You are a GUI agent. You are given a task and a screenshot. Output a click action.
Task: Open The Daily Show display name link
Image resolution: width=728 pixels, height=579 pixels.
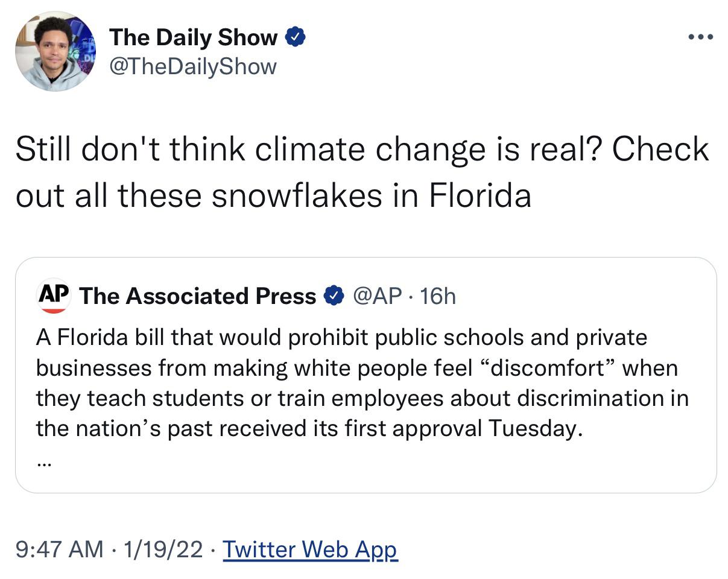tap(193, 37)
